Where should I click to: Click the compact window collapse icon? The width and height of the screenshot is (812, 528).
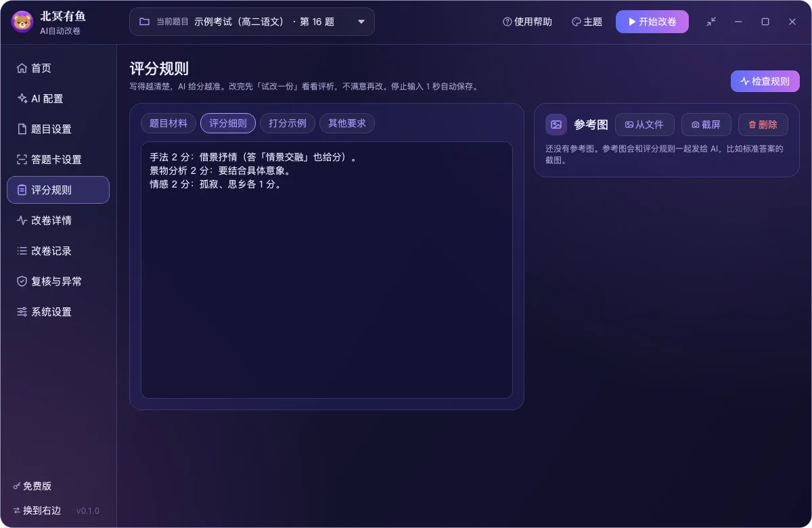click(x=711, y=22)
